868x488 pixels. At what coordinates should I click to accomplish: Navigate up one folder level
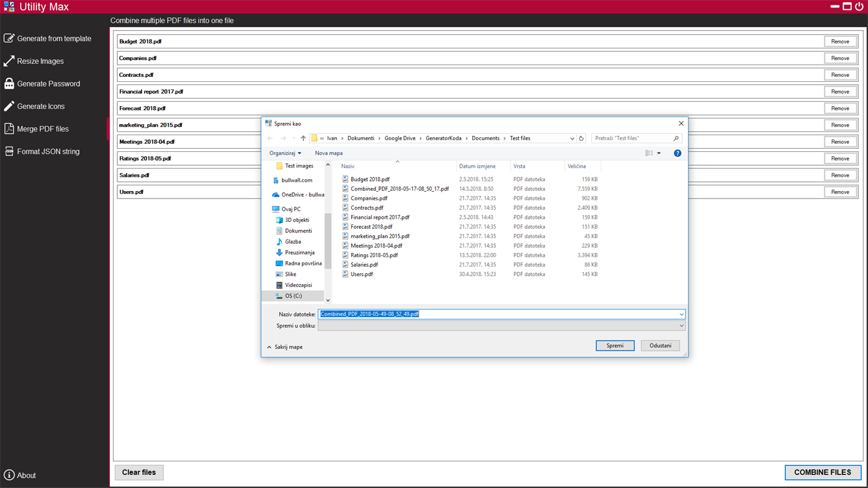303,138
